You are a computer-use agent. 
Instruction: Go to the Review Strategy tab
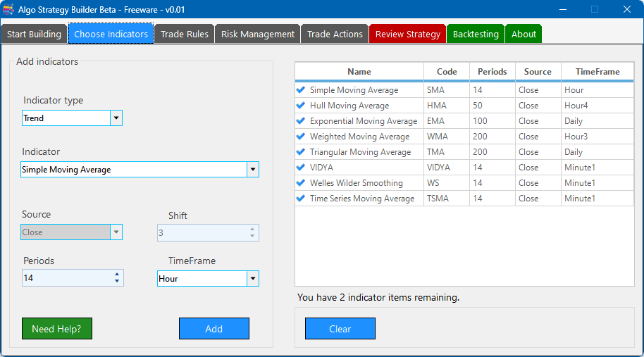[x=407, y=34]
